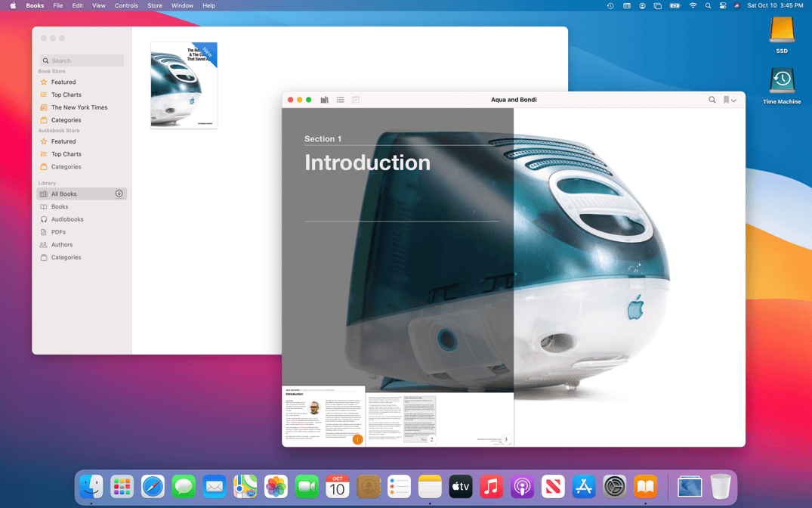The image size is (812, 508).
Task: Launch Apple TV from the Dock
Action: [x=460, y=487]
